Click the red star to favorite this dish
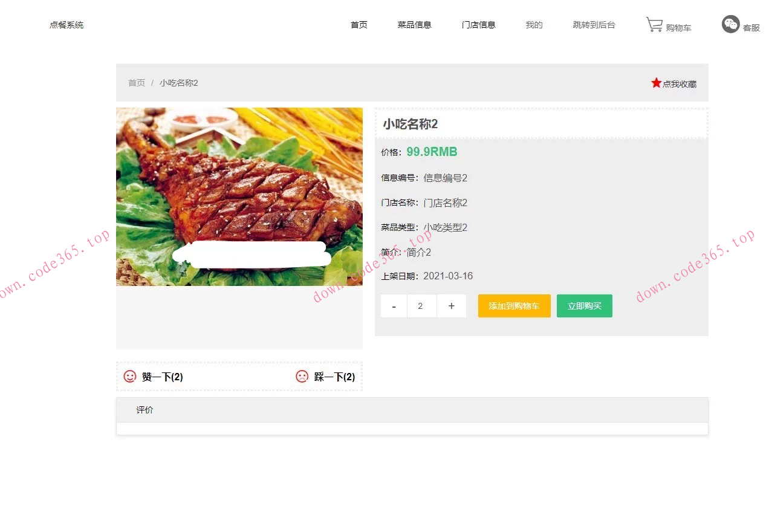Image resolution: width=769 pixels, height=532 pixels. coord(657,83)
